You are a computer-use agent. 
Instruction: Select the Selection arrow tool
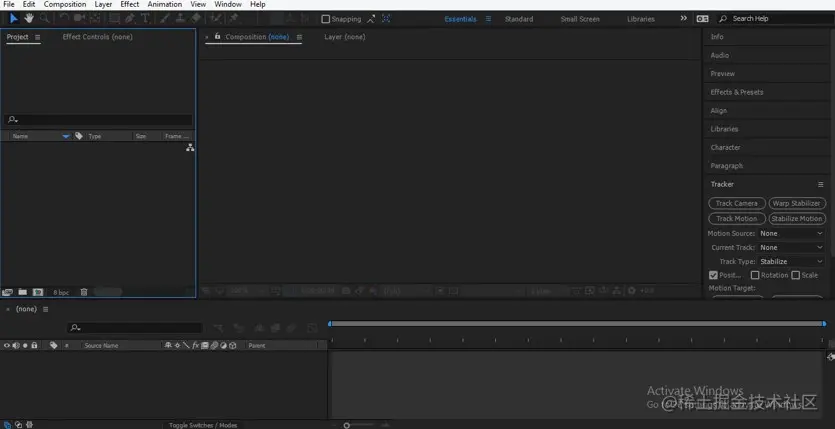tap(14, 19)
